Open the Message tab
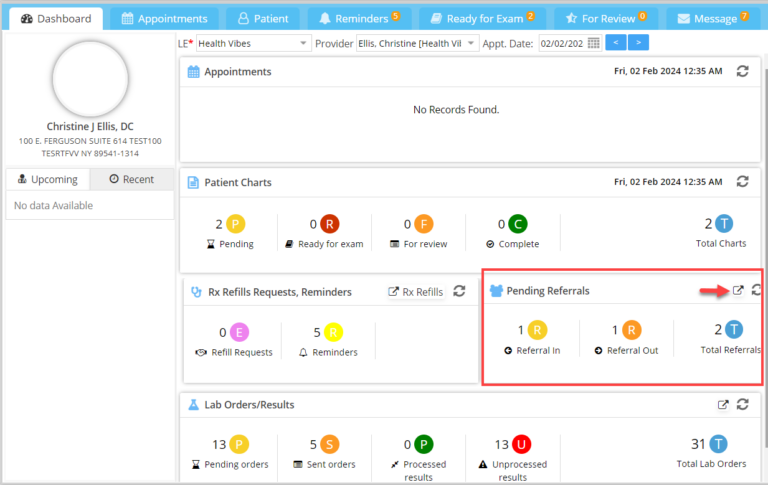The image size is (768, 485). pos(713,19)
